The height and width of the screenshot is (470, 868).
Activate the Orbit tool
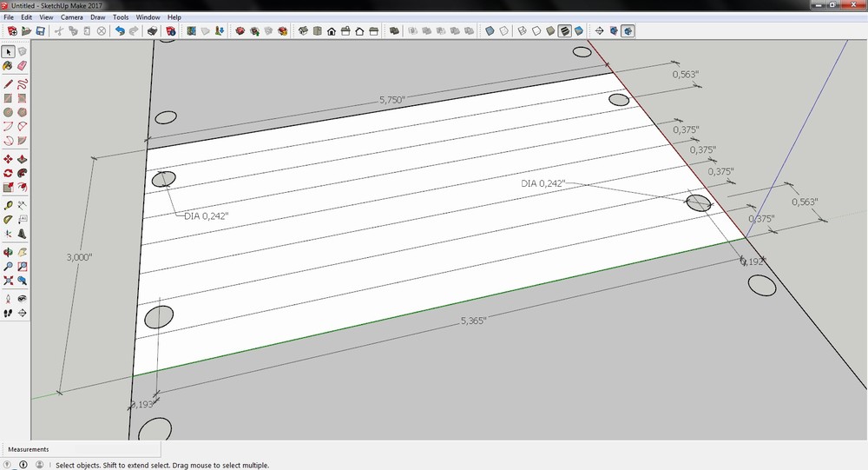[x=9, y=252]
